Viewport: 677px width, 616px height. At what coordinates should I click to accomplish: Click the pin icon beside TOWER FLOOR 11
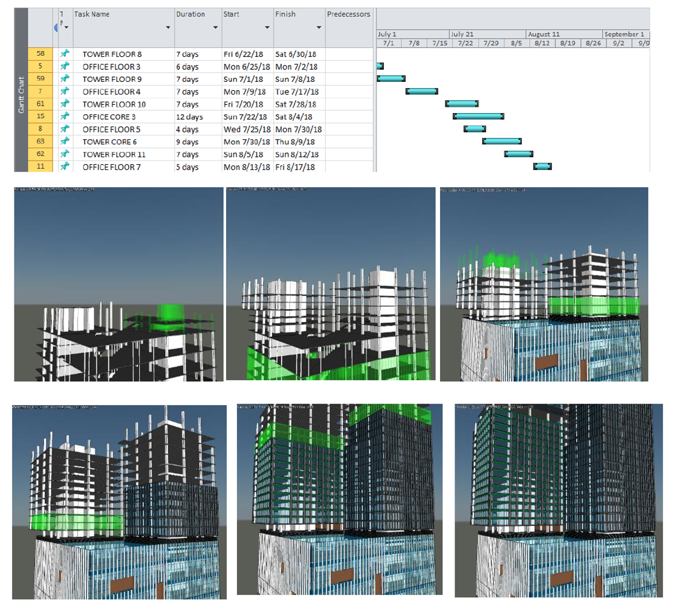point(67,155)
